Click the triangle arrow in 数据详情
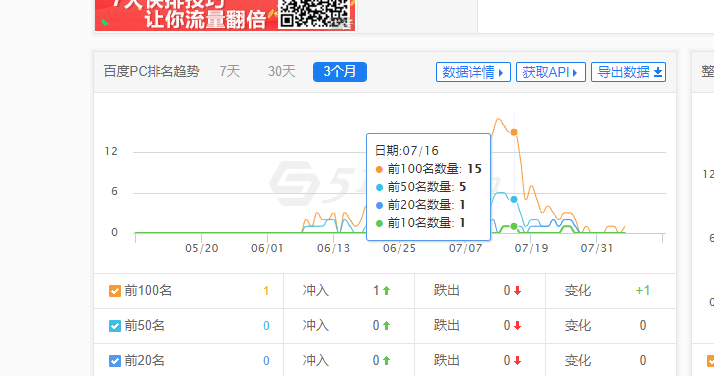Viewport: 714px width, 376px height. point(501,72)
